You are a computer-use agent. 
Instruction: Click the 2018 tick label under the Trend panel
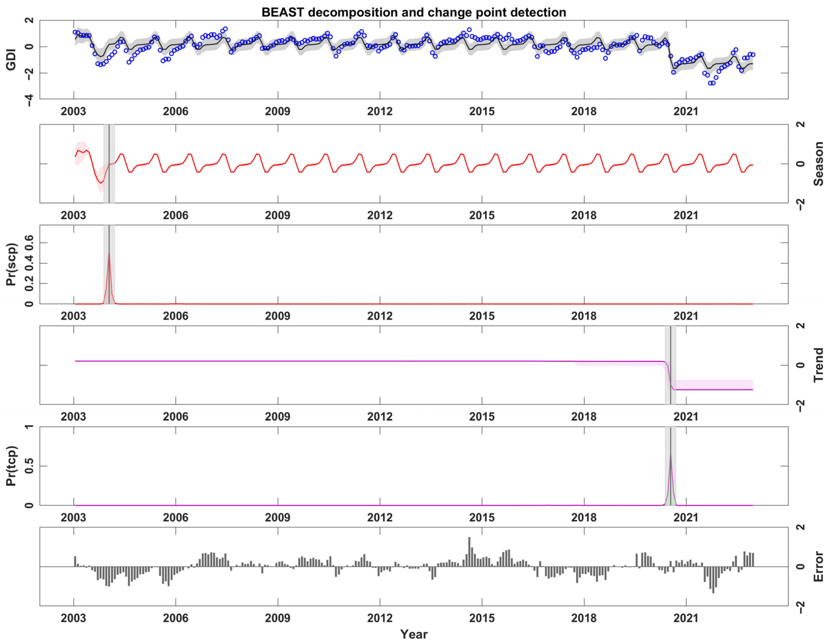coord(584,416)
